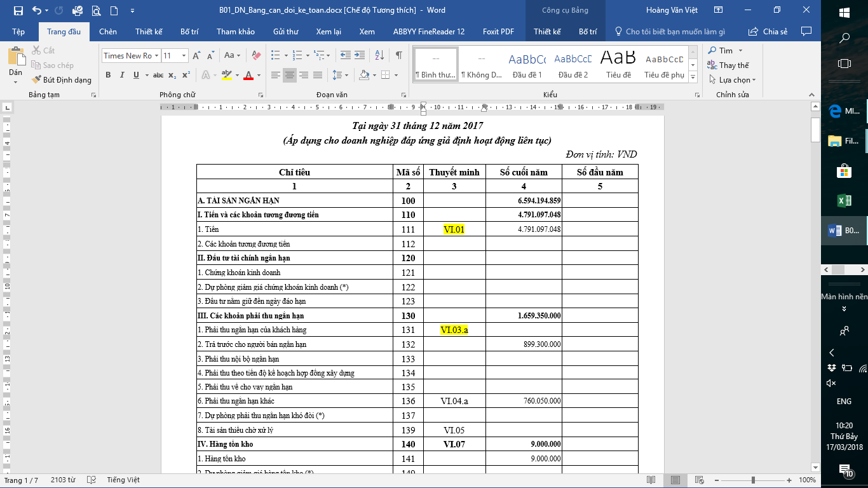
Task: Toggle paragraph marks display (¶)
Action: point(399,56)
